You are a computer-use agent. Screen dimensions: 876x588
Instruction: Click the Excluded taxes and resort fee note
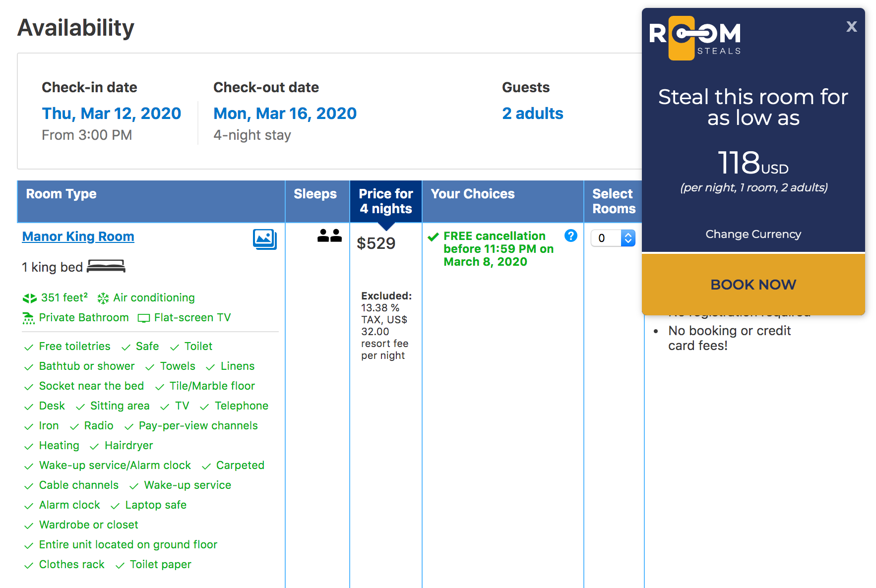coord(386,326)
